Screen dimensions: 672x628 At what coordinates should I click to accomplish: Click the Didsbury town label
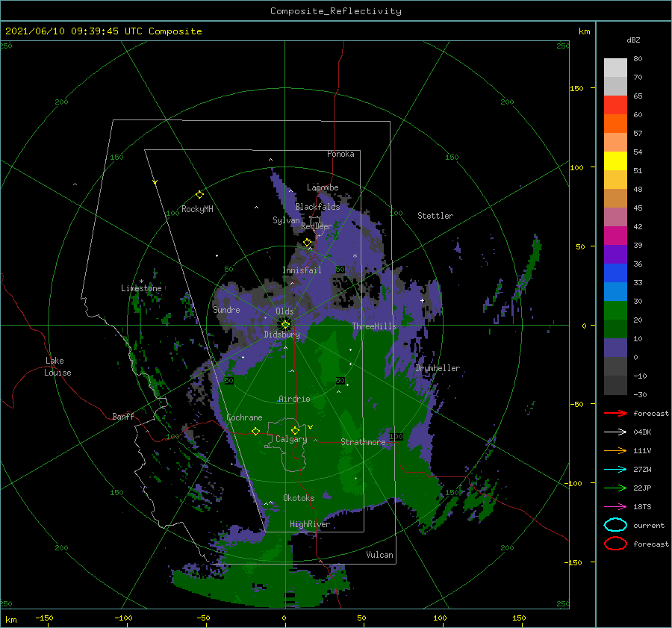[281, 335]
